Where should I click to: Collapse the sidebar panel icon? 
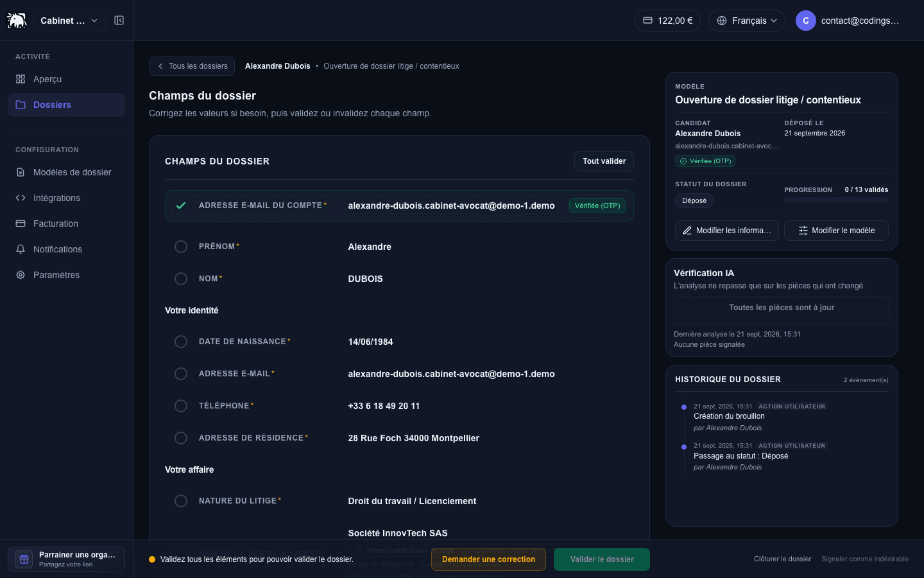pos(119,21)
